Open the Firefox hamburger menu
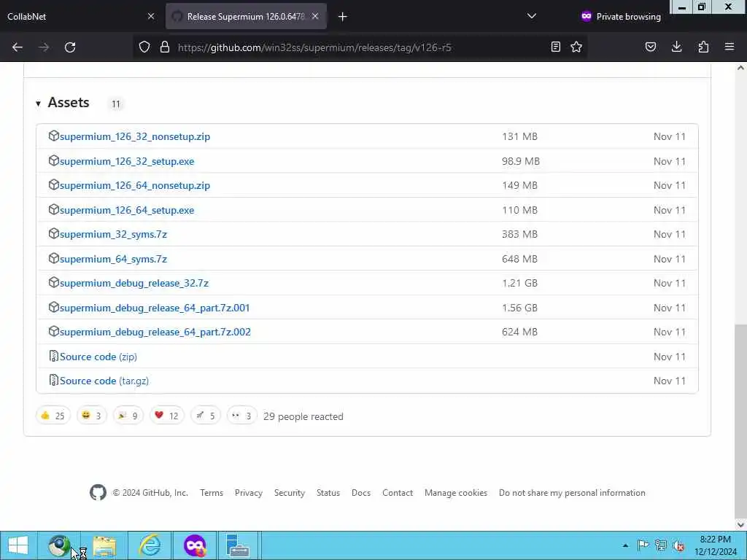Image resolution: width=747 pixels, height=560 pixels. point(729,47)
